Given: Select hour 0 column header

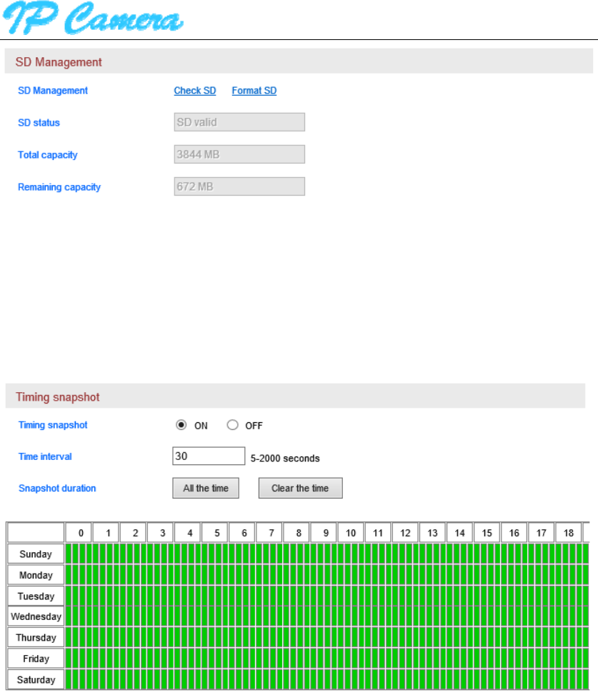Looking at the screenshot, I should pyautogui.click(x=79, y=533).
